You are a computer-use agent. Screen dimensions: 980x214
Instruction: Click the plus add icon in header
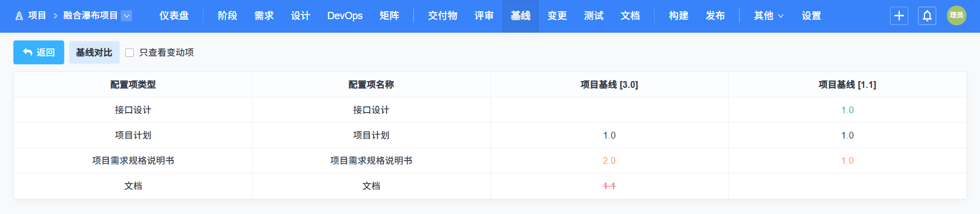899,16
